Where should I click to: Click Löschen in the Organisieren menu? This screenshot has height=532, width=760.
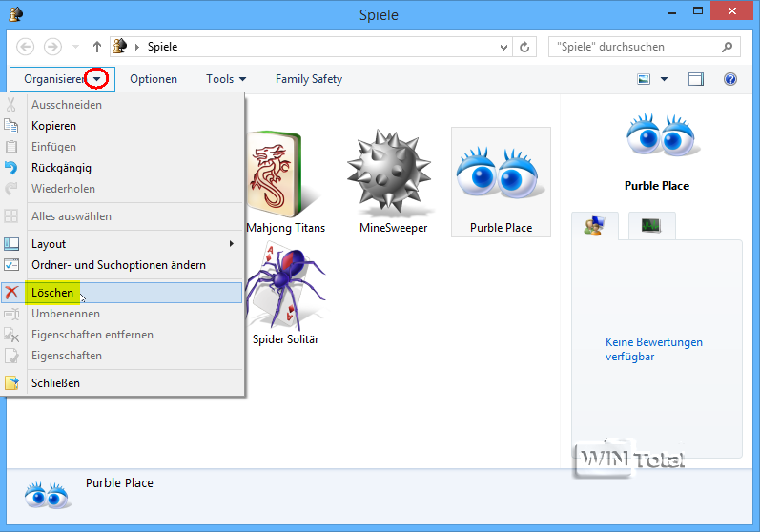[122, 293]
